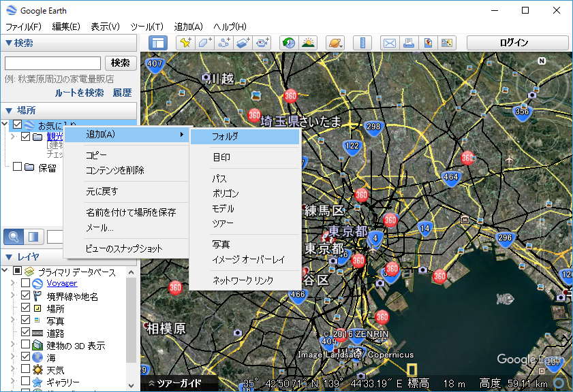Image resolution: width=573 pixels, height=392 pixels.
Task: Uncheck the 道路 layer checkbox
Action: 26,332
